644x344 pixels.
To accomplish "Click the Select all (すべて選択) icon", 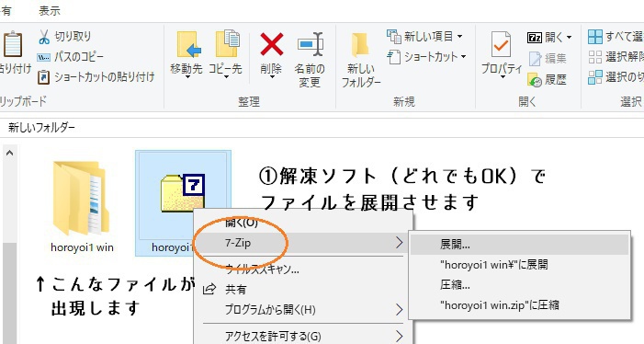I will click(x=595, y=37).
